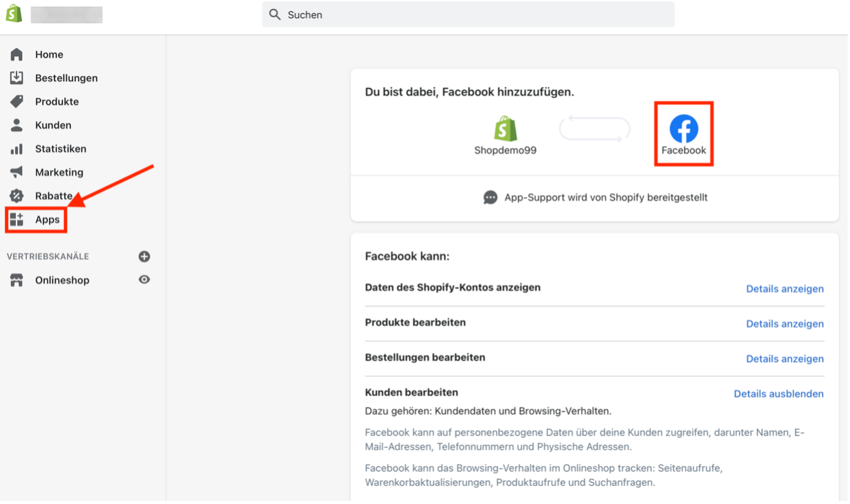Click the Facebook logo icon

click(x=684, y=129)
